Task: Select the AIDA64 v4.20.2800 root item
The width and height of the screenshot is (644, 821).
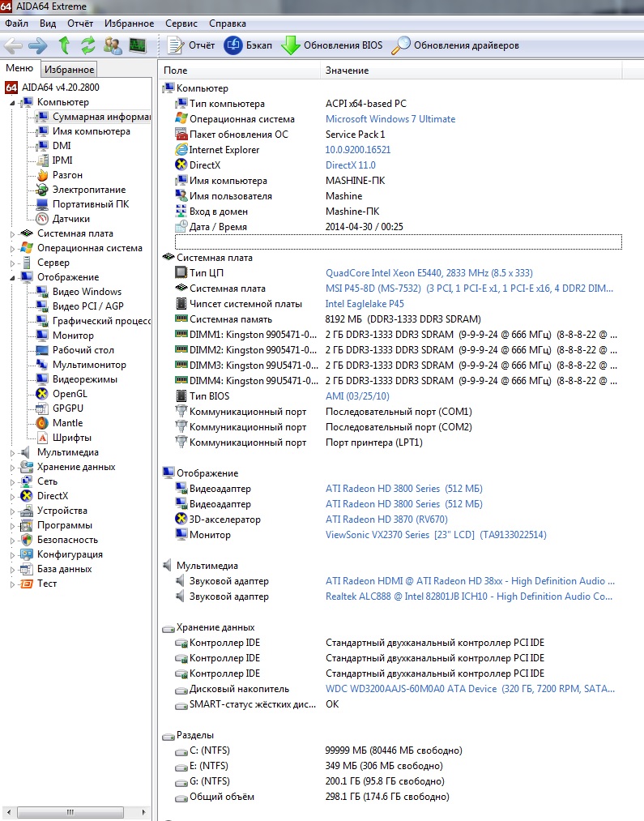Action: (x=60, y=88)
